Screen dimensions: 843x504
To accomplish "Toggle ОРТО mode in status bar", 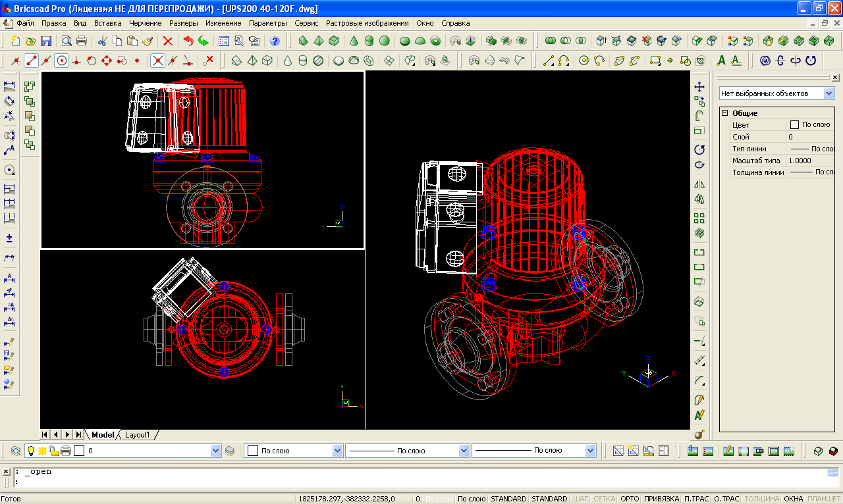I will (x=630, y=499).
